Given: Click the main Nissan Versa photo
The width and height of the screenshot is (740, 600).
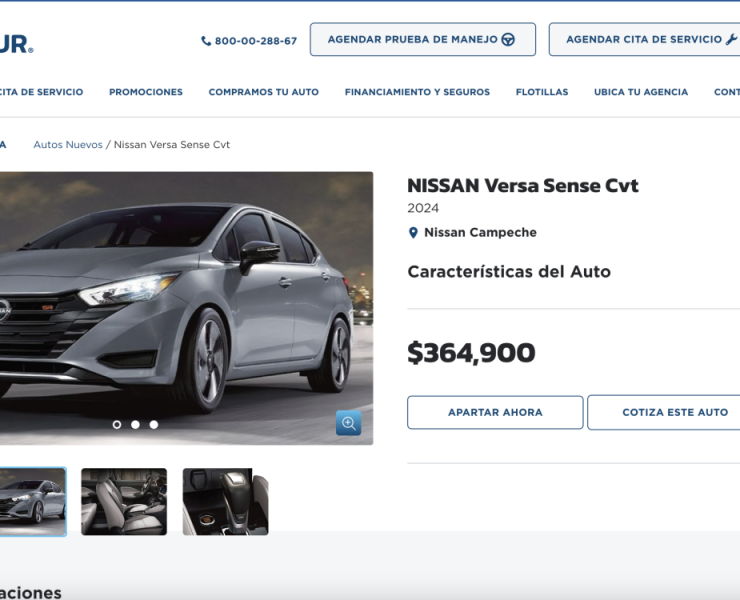Looking at the screenshot, I should pos(186,308).
